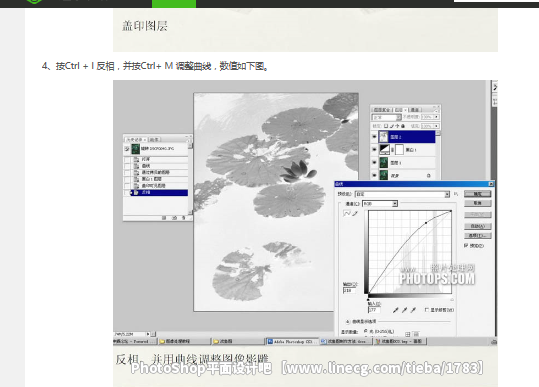Image resolution: width=539 pixels, height=387 pixels.
Task: Click the black point slider below curve graph
Action: 368,300
